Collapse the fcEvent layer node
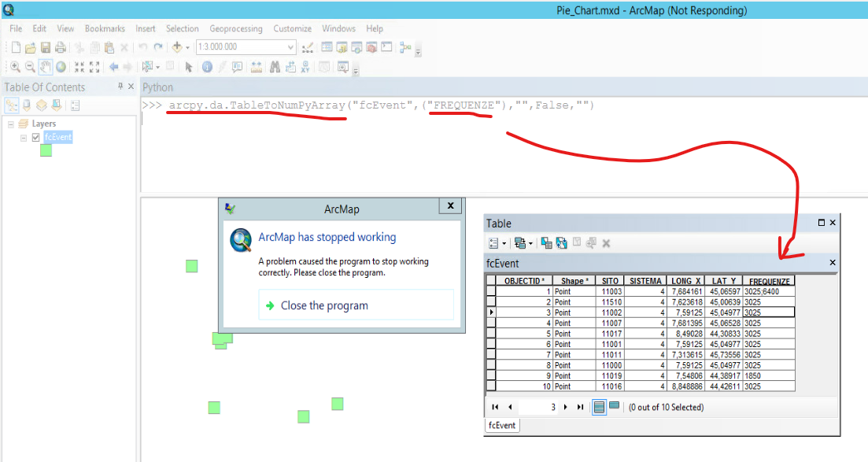This screenshot has width=868, height=462. [24, 138]
